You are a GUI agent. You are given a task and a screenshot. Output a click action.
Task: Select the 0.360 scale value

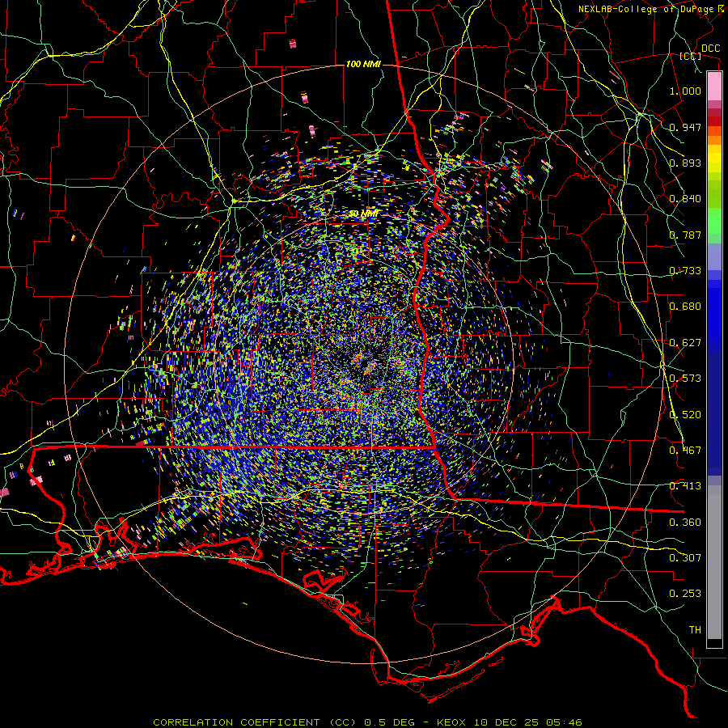coord(685,523)
